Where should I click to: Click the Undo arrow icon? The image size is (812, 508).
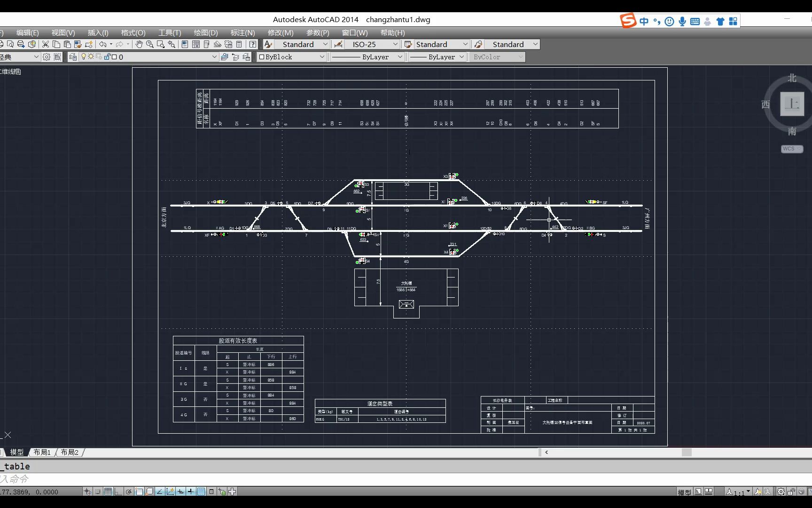pos(102,44)
